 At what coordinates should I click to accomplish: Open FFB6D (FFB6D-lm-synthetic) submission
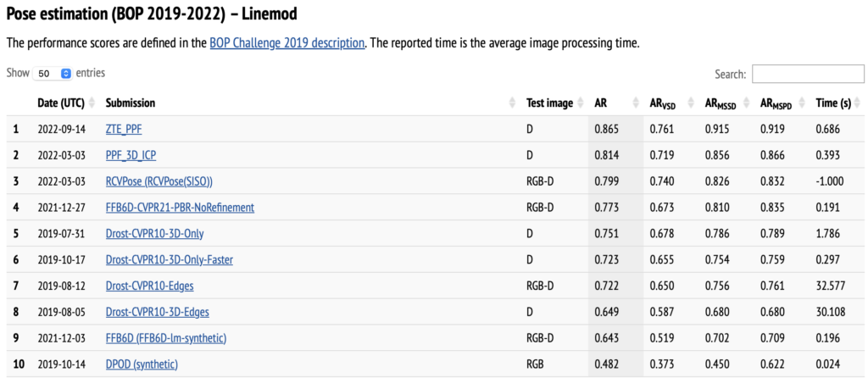[165, 338]
